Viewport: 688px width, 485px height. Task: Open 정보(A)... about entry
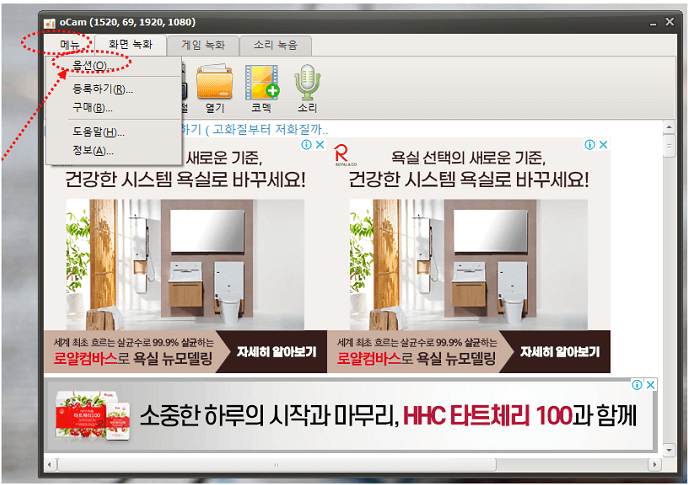114,151
